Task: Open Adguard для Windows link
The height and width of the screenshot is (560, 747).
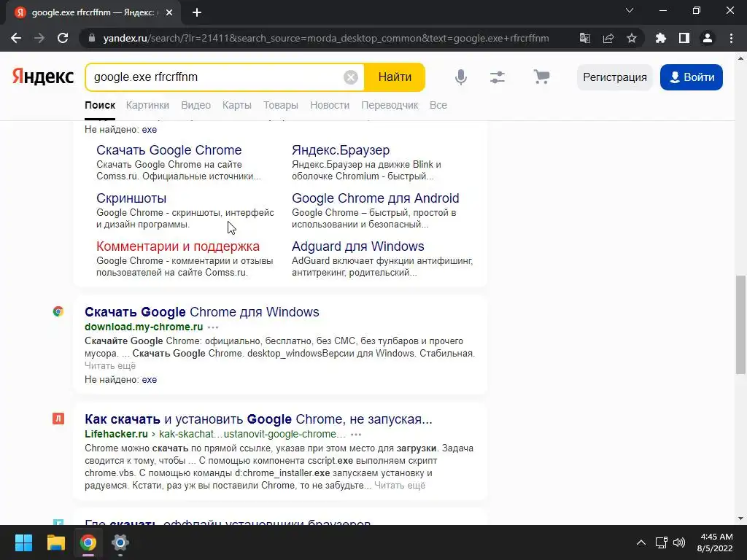Action: (x=357, y=246)
